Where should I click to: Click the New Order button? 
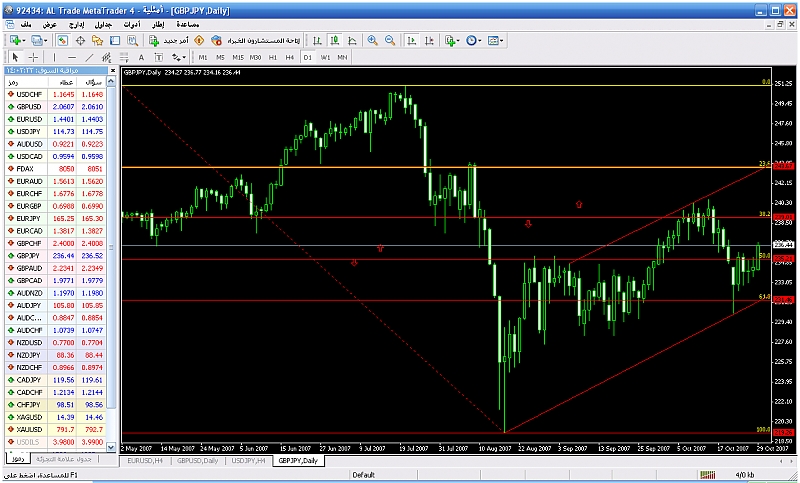169,40
